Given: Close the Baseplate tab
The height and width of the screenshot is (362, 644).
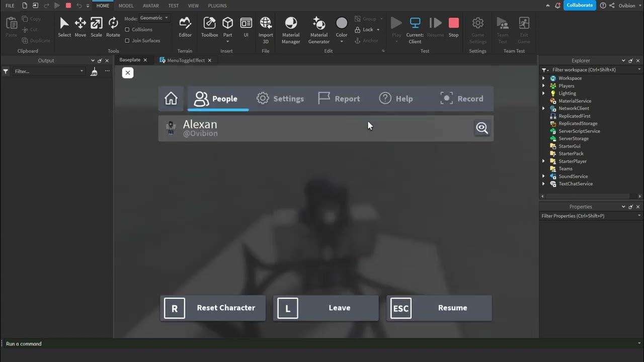Looking at the screenshot, I should (x=145, y=60).
